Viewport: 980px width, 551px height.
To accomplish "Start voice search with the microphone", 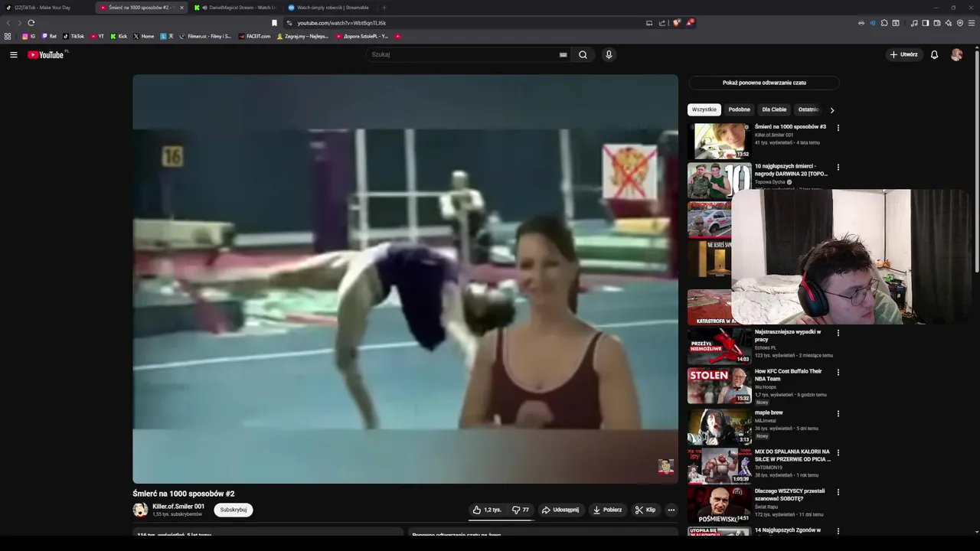I will (609, 54).
